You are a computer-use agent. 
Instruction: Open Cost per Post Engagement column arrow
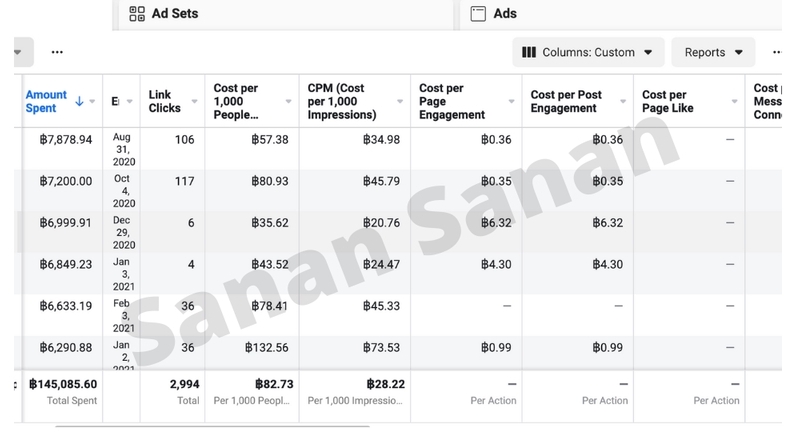621,101
